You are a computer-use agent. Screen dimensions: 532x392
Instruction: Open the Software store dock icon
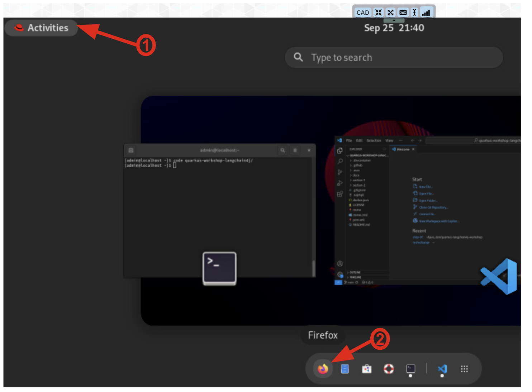(366, 369)
